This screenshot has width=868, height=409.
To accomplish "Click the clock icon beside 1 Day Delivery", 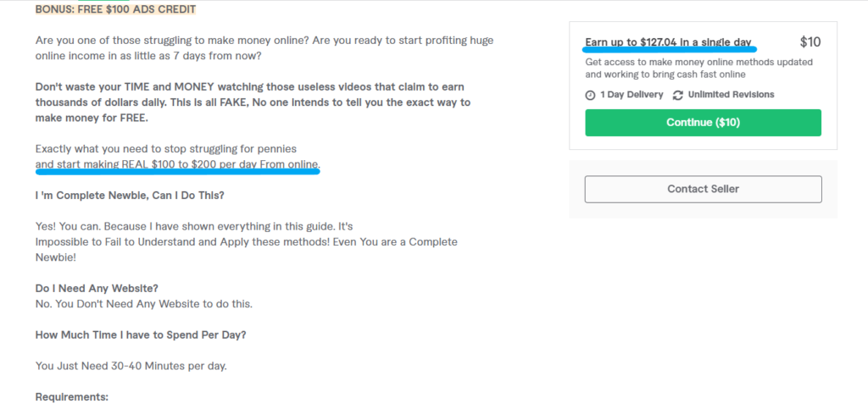I will coord(590,95).
